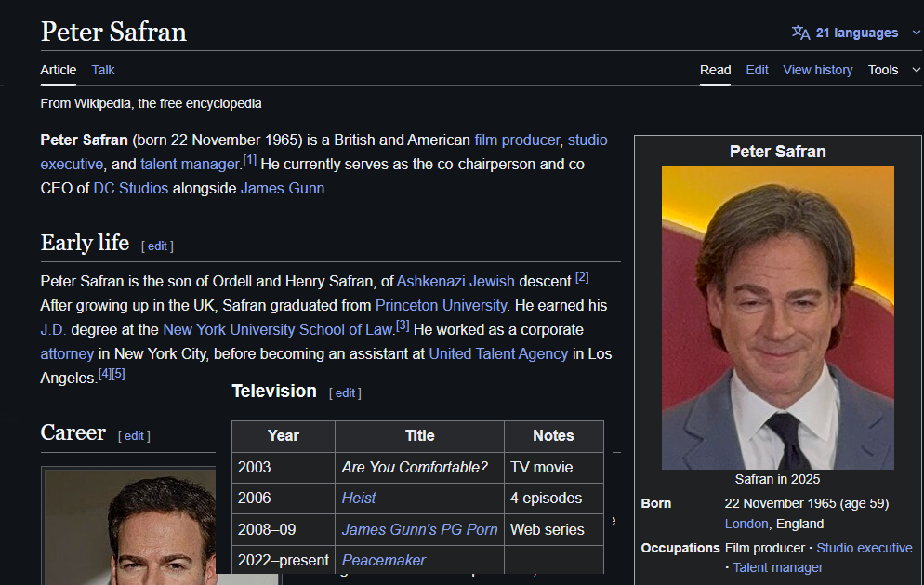
Task: Follow the film producer link
Action: pos(517,140)
